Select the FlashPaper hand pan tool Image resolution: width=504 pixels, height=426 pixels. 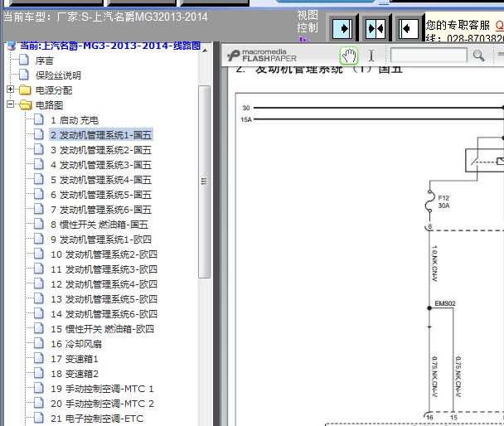[x=349, y=56]
